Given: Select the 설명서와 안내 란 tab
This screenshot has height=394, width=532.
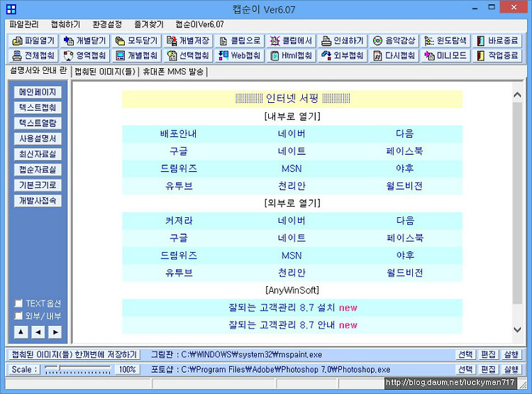Looking at the screenshot, I should pyautogui.click(x=38, y=71).
